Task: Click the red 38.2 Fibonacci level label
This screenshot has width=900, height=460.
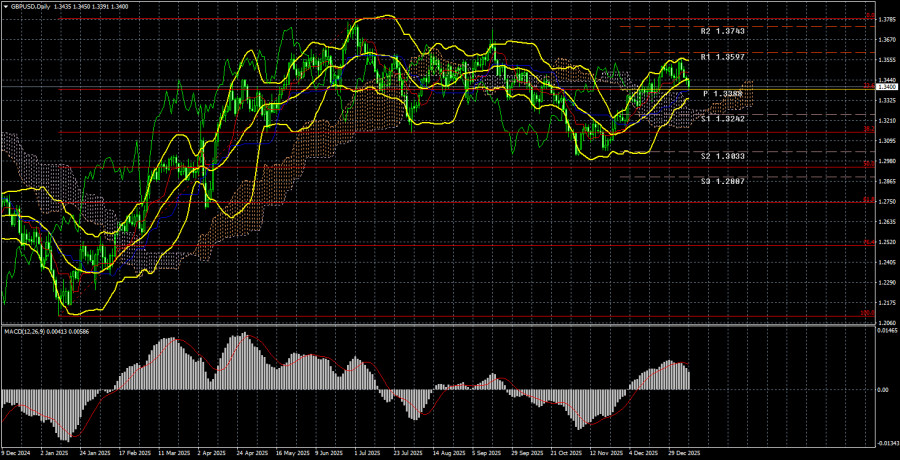Action: click(868, 129)
